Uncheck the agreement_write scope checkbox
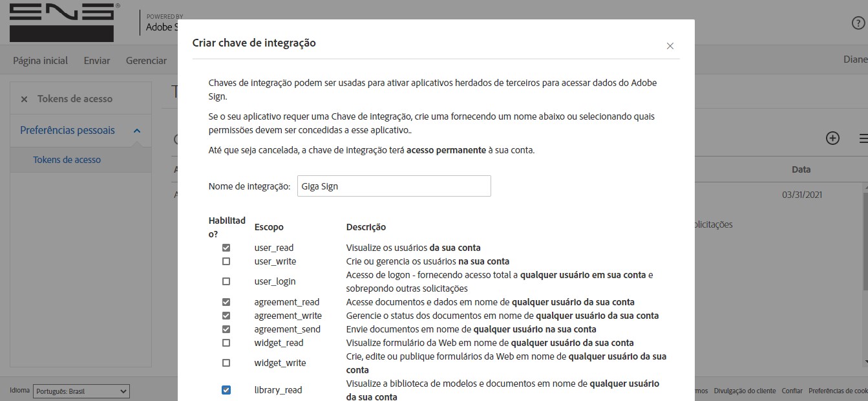 click(226, 316)
